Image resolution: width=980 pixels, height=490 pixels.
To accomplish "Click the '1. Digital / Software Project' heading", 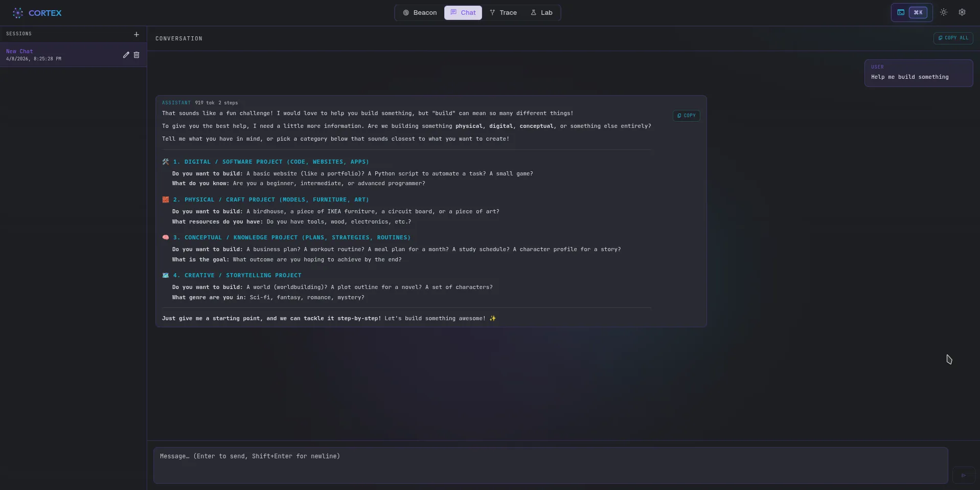I will [271, 162].
